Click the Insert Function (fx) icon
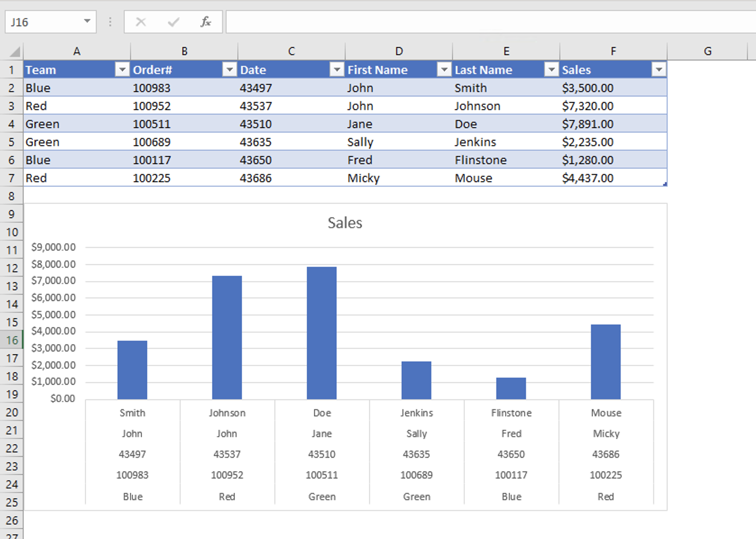Viewport: 756px width, 539px height. point(206,21)
